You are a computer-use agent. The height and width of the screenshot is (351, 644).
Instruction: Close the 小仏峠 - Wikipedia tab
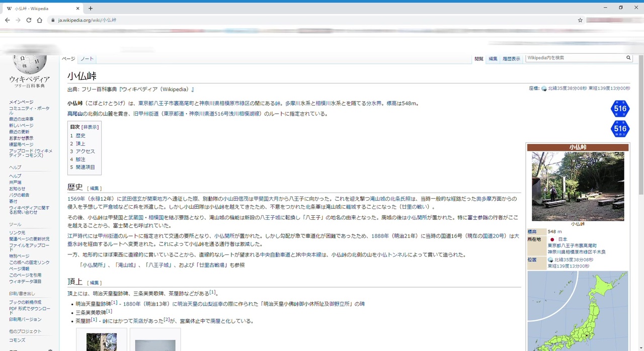point(77,9)
